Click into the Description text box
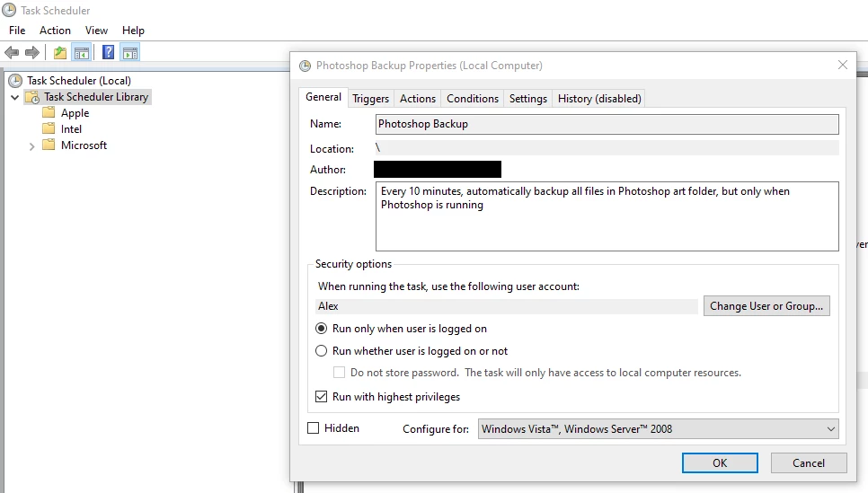The width and height of the screenshot is (868, 493). pyautogui.click(x=607, y=216)
